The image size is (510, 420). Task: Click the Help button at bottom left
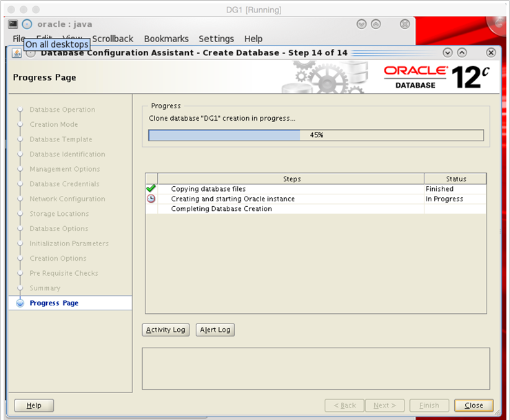point(34,406)
